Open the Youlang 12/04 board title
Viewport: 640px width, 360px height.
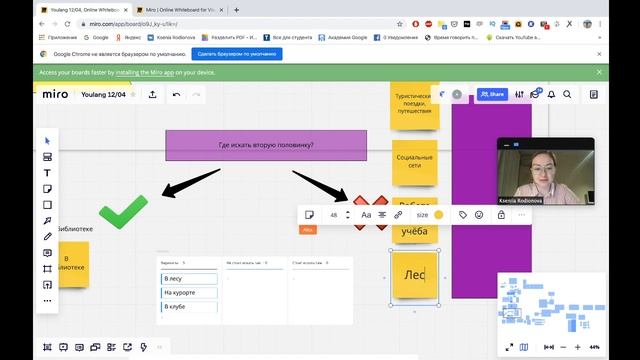tap(103, 94)
